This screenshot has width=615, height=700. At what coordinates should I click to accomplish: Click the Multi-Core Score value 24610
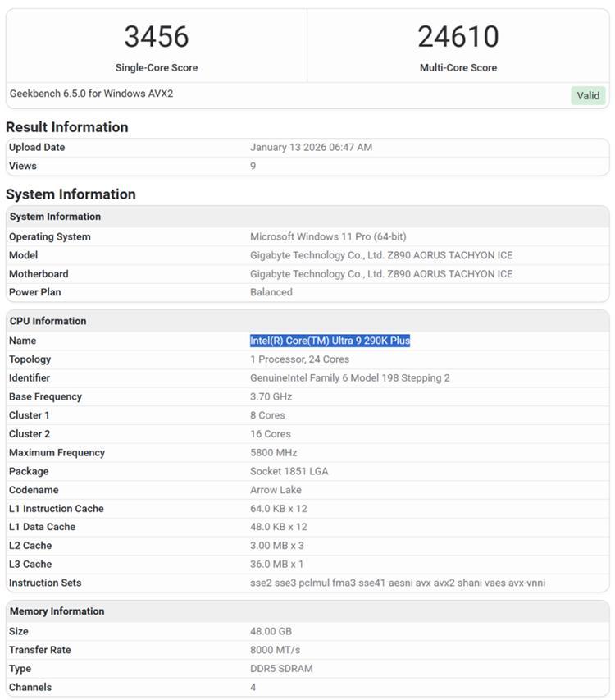(458, 37)
